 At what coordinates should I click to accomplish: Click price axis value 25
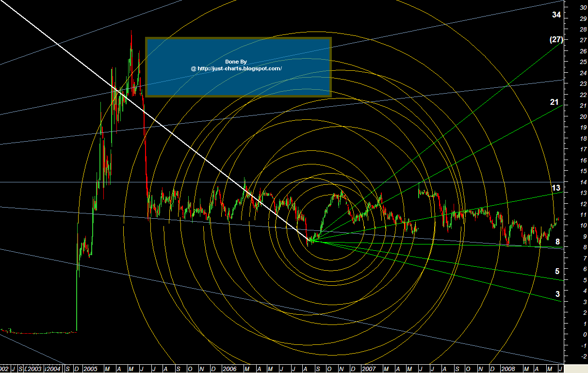click(583, 62)
